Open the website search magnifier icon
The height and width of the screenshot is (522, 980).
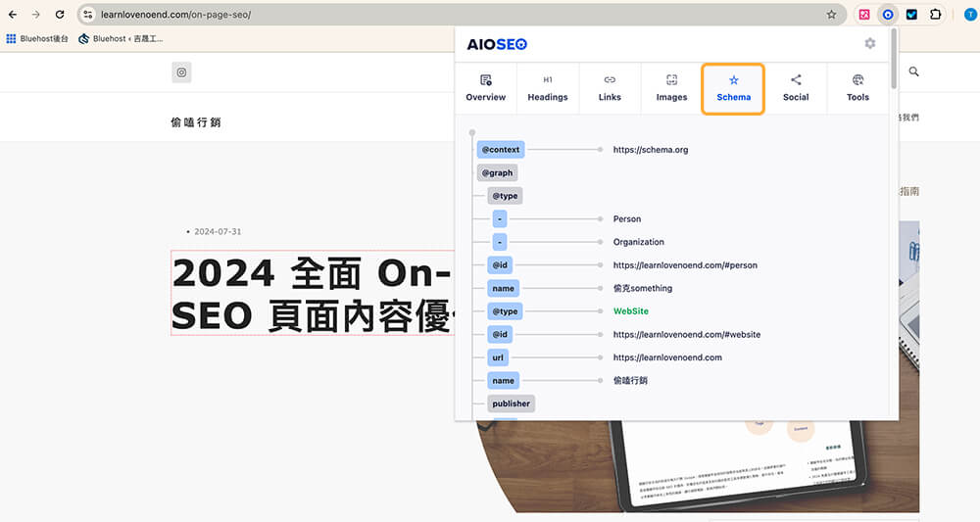coord(913,71)
